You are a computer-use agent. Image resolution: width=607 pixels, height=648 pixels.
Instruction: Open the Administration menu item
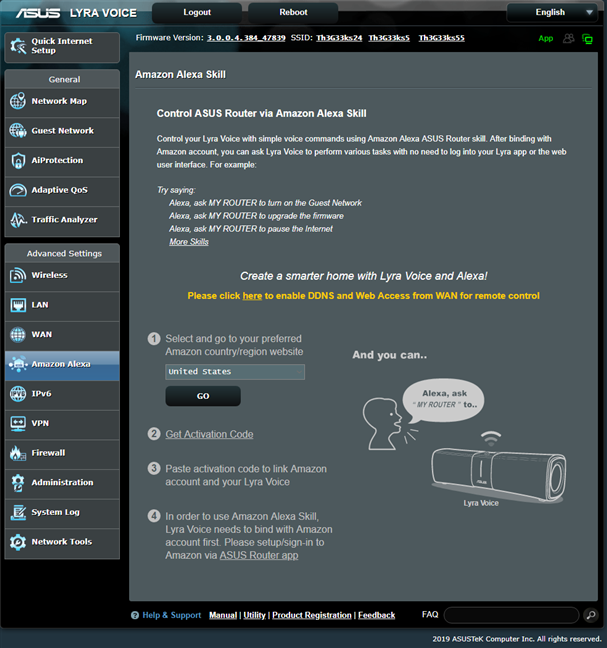[x=62, y=483]
